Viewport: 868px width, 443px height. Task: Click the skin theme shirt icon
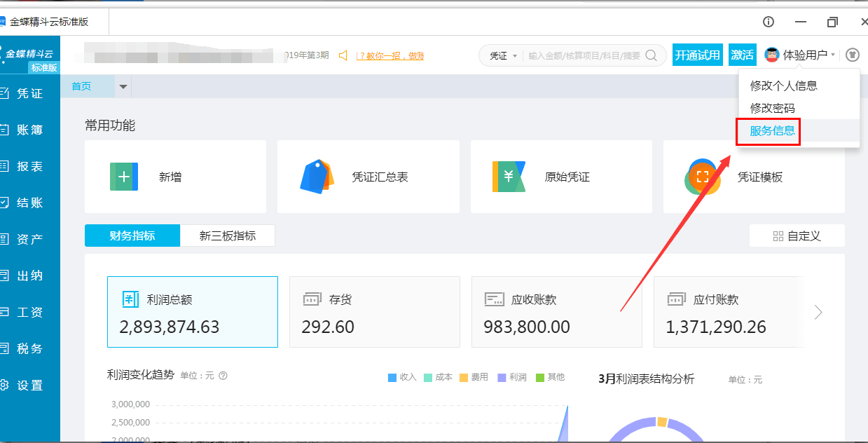tap(853, 55)
